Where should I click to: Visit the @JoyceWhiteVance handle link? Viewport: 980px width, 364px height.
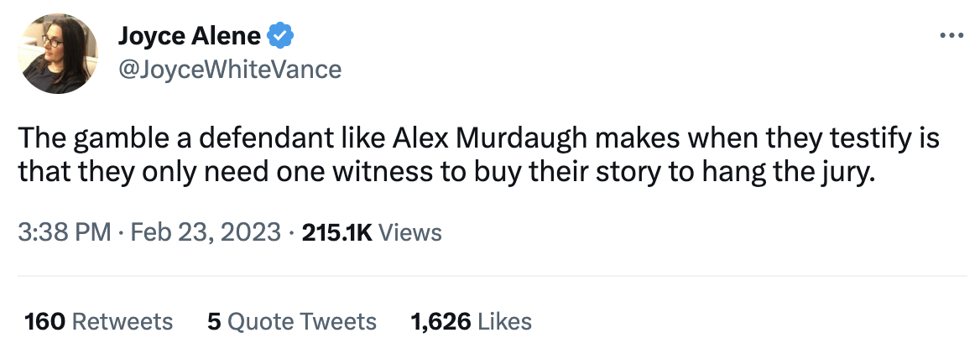(x=229, y=68)
